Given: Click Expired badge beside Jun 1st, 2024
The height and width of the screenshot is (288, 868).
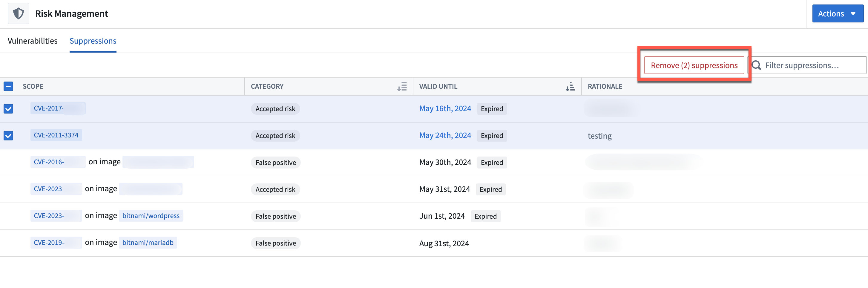Looking at the screenshot, I should click(486, 216).
